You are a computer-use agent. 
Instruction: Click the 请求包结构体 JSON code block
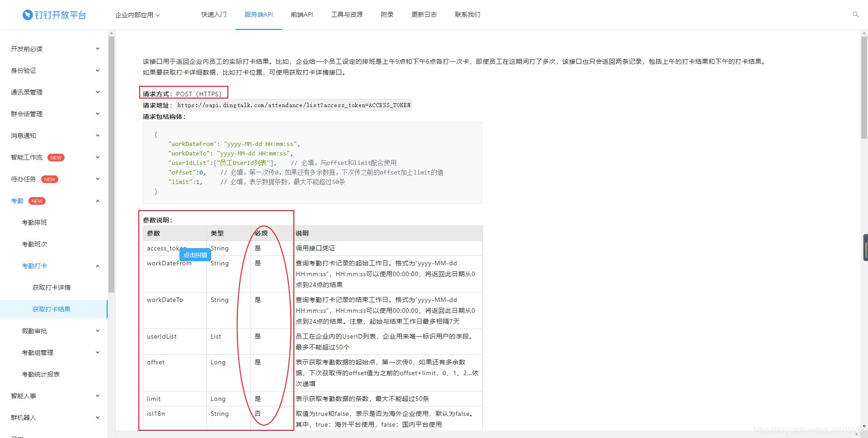point(312,163)
